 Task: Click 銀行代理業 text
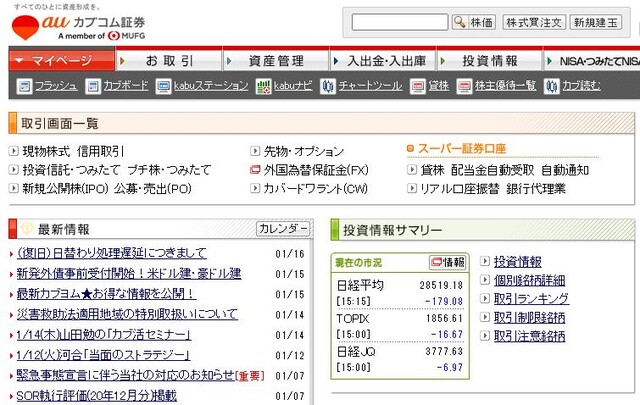point(536,189)
